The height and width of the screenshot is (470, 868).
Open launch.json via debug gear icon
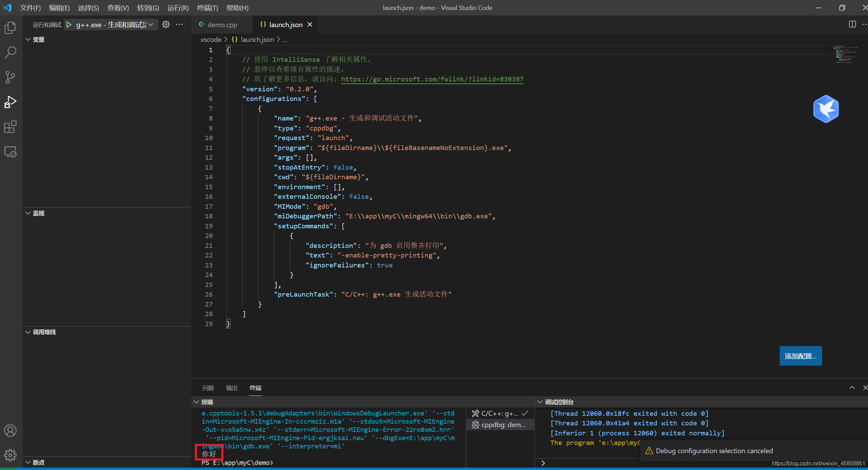(166, 24)
